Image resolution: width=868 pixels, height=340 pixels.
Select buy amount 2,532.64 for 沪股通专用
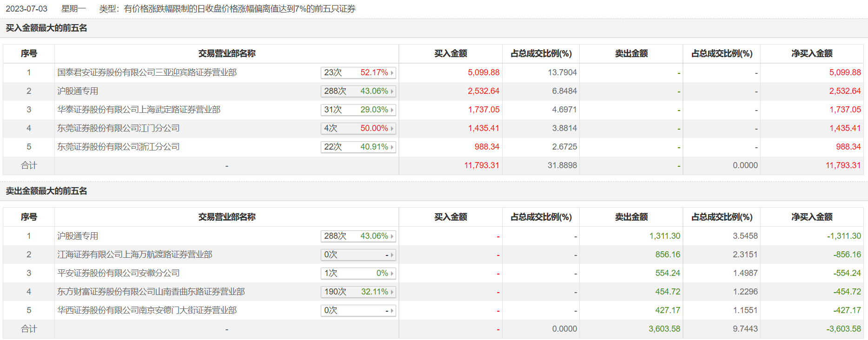[484, 91]
